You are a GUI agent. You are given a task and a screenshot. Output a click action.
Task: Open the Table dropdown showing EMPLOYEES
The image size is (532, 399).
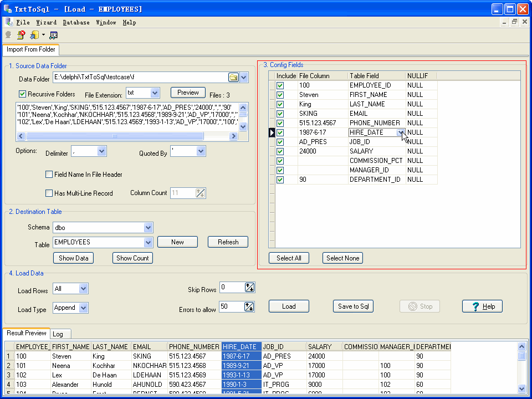pyautogui.click(x=148, y=242)
